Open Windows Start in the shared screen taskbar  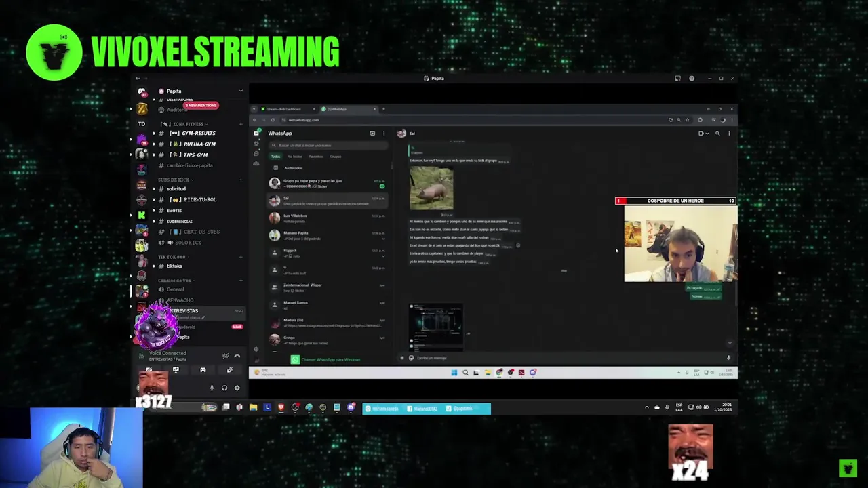[x=454, y=372]
